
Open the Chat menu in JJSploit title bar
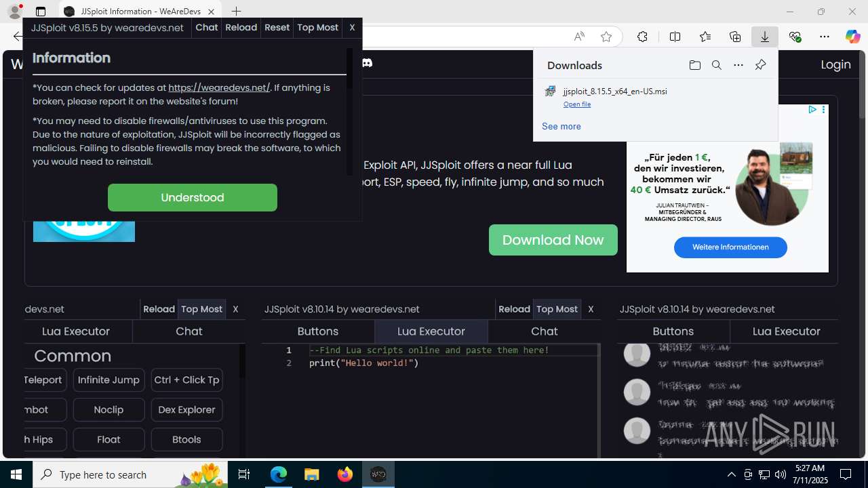coord(207,28)
